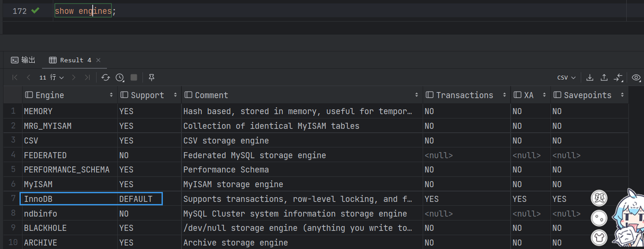
Task: Select the ARCHIVE engine cell
Action: click(x=70, y=243)
